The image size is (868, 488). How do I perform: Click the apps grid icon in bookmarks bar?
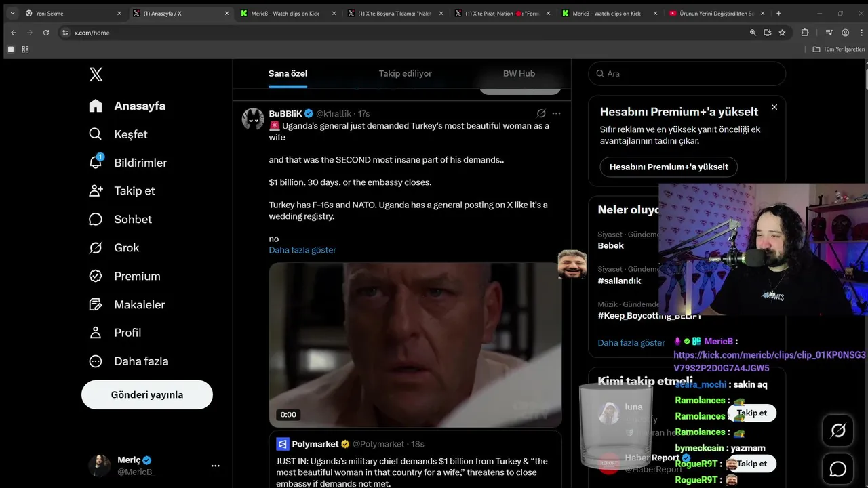[25, 49]
